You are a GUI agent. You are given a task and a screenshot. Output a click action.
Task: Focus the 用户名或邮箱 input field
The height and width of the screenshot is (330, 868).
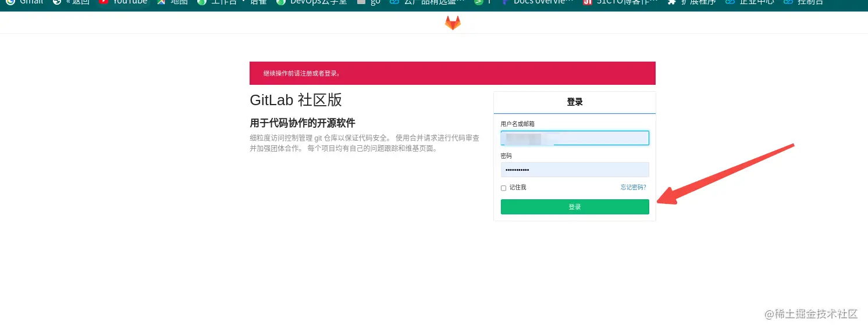pyautogui.click(x=575, y=138)
